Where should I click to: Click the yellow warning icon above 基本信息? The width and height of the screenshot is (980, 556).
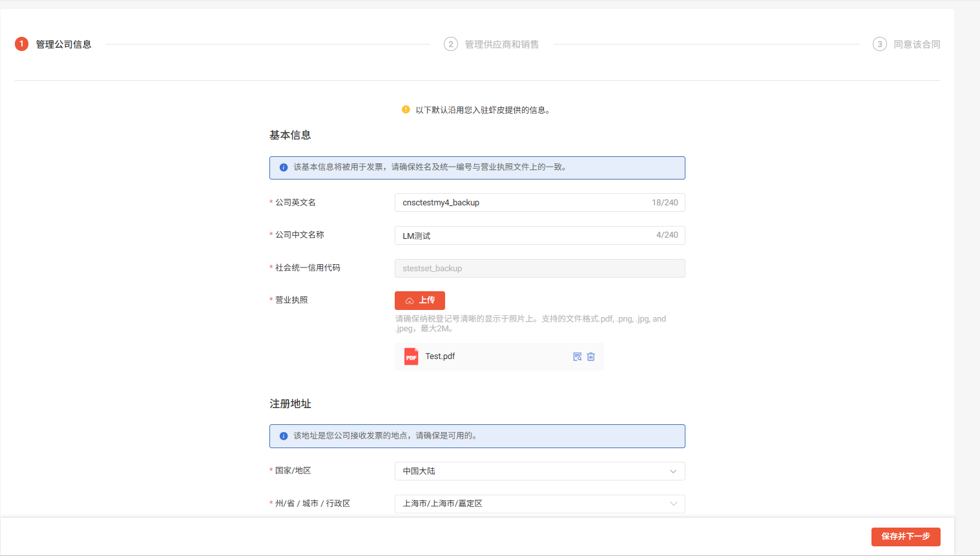[406, 110]
